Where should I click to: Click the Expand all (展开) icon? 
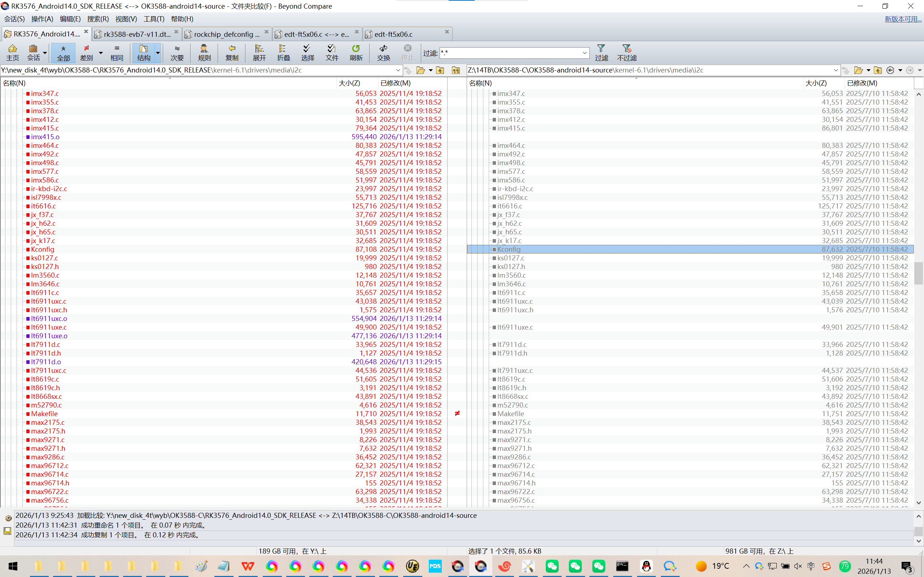click(x=259, y=52)
